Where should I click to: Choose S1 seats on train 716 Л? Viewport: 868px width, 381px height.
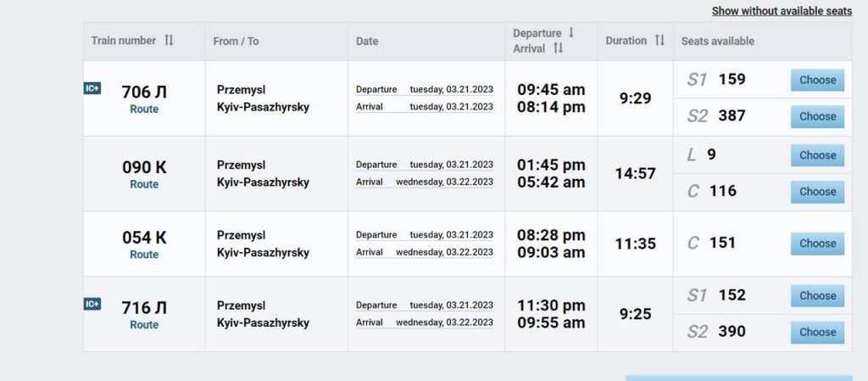(x=817, y=295)
